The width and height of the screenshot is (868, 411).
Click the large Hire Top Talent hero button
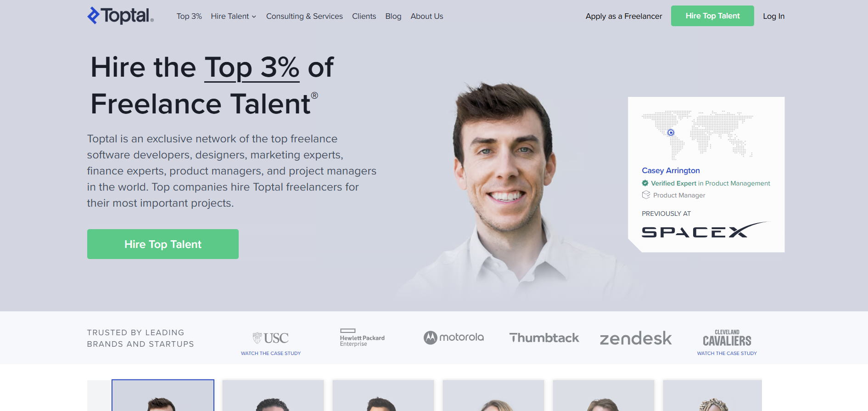(163, 244)
